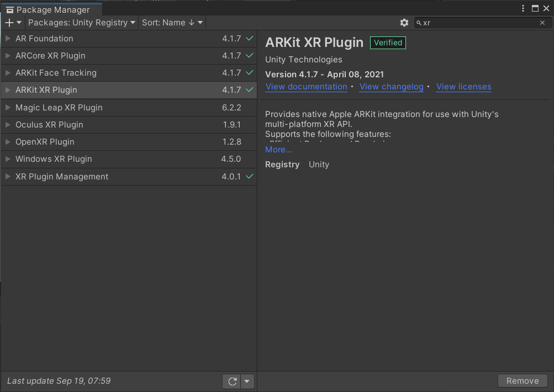Image resolution: width=554 pixels, height=392 pixels.
Task: Click the installed checkmark on AR Foundation
Action: [x=250, y=39]
